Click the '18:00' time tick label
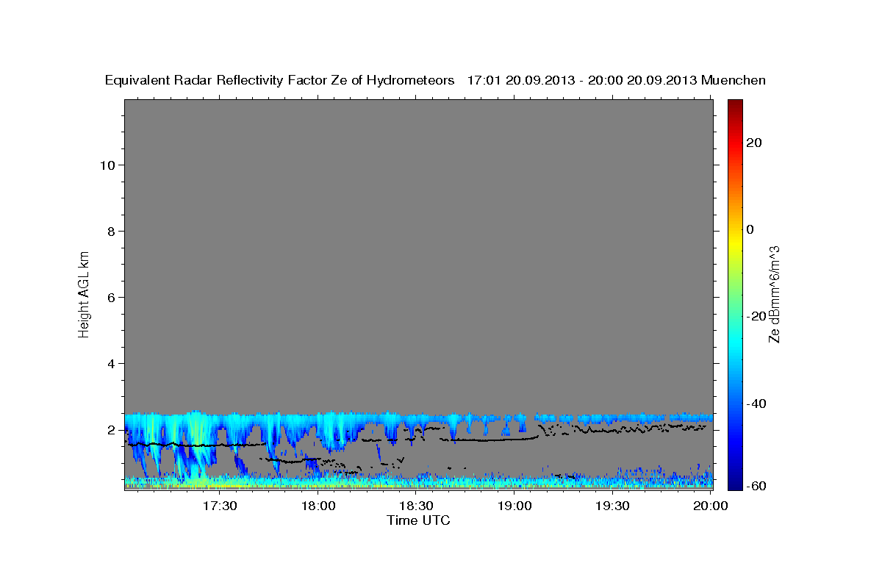 (319, 506)
